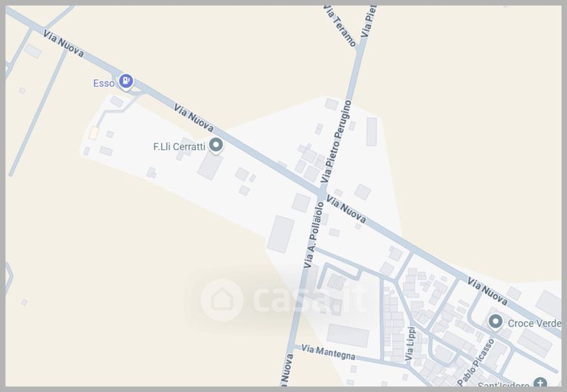Image resolution: width=567 pixels, height=392 pixels.
Task: Click the Via Mantegna street label
Action: pyautogui.click(x=328, y=352)
